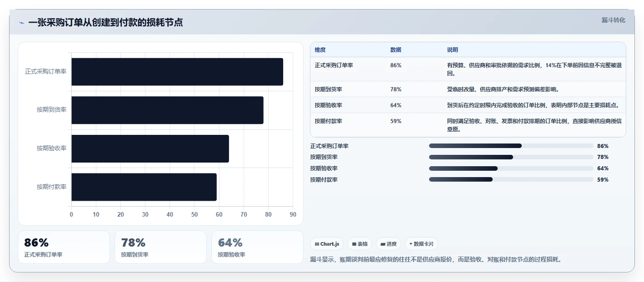644x282 pixels.
Task: Open the 86% 正式采购订单率 data card
Action: [64, 247]
